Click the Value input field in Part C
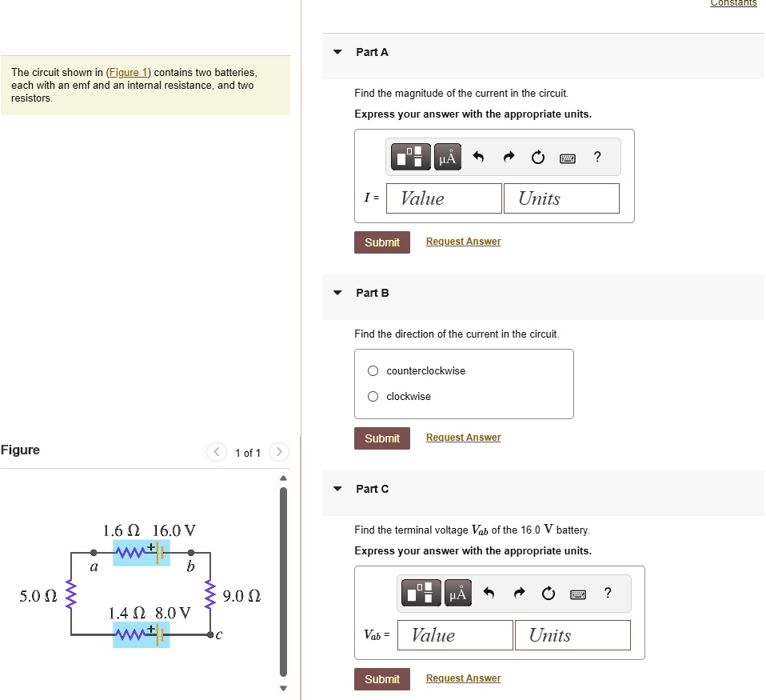This screenshot has width=766, height=700. click(455, 634)
